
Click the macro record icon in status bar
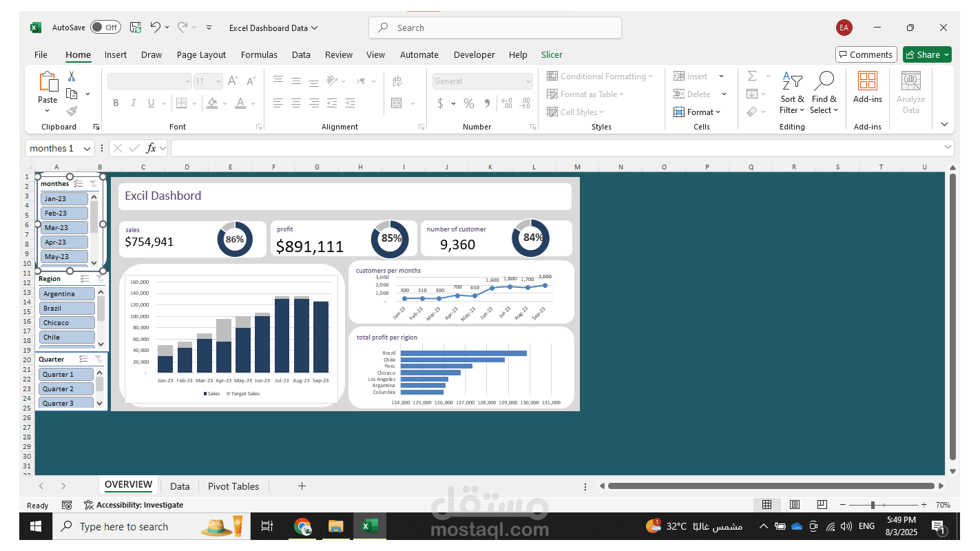67,506
